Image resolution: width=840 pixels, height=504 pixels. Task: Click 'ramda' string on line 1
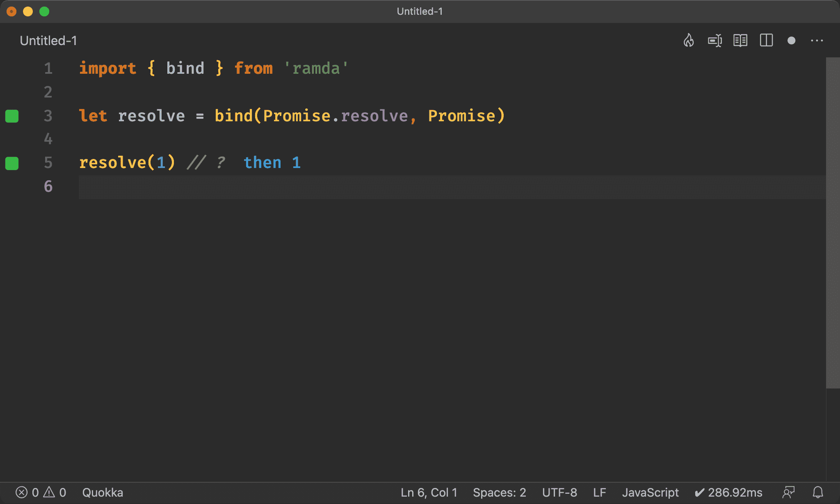point(316,68)
